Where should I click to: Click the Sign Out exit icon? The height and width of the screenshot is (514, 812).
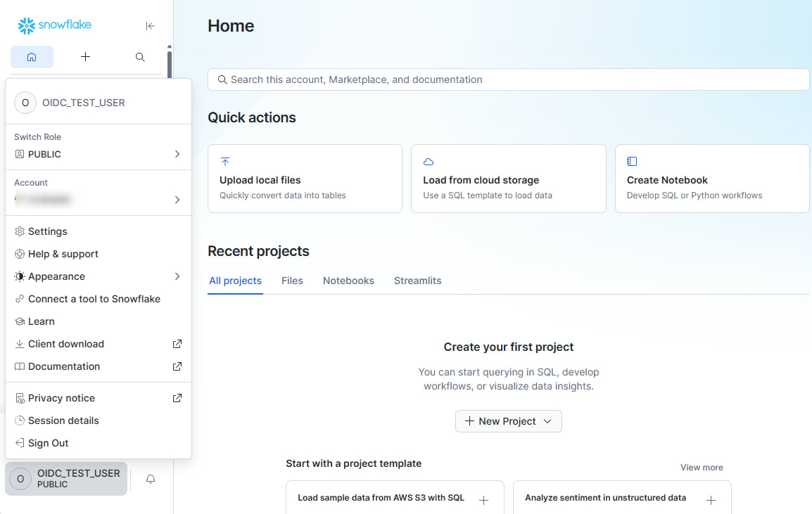tap(20, 443)
